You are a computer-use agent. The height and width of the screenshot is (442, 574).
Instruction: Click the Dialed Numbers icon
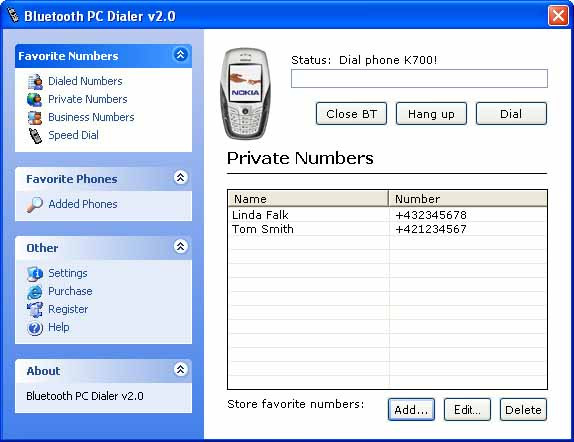pyautogui.click(x=35, y=81)
